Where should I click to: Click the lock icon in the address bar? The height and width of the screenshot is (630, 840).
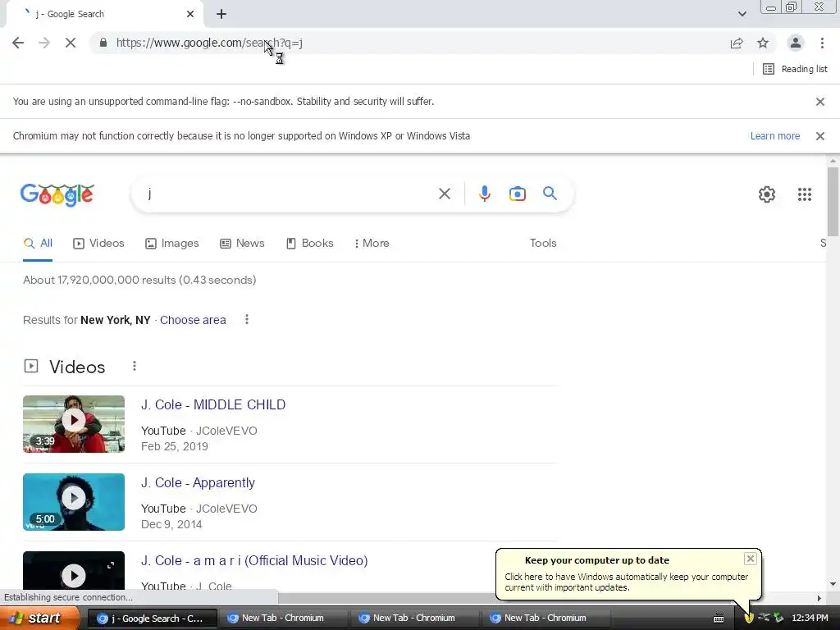click(x=103, y=43)
